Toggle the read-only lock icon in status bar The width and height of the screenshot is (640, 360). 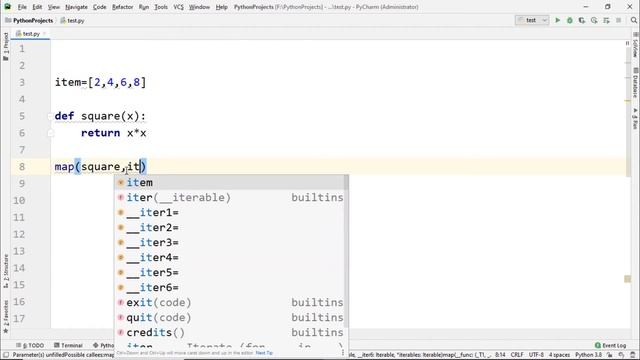click(609, 355)
